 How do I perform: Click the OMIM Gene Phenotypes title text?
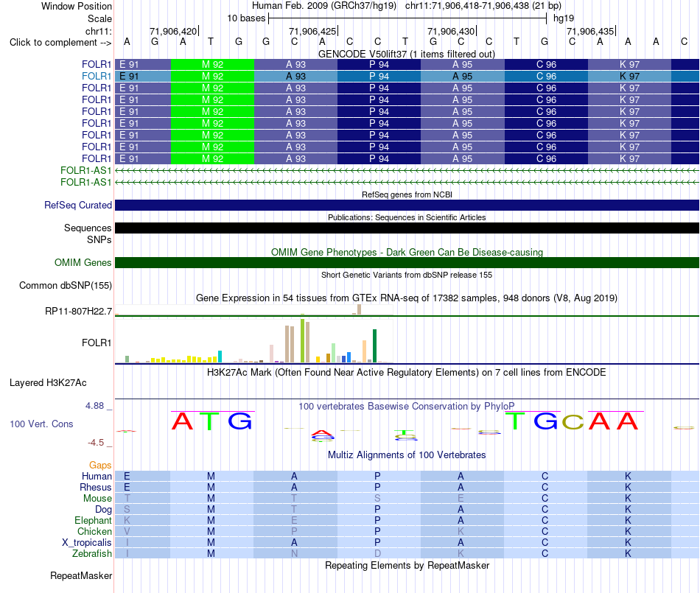click(x=407, y=252)
